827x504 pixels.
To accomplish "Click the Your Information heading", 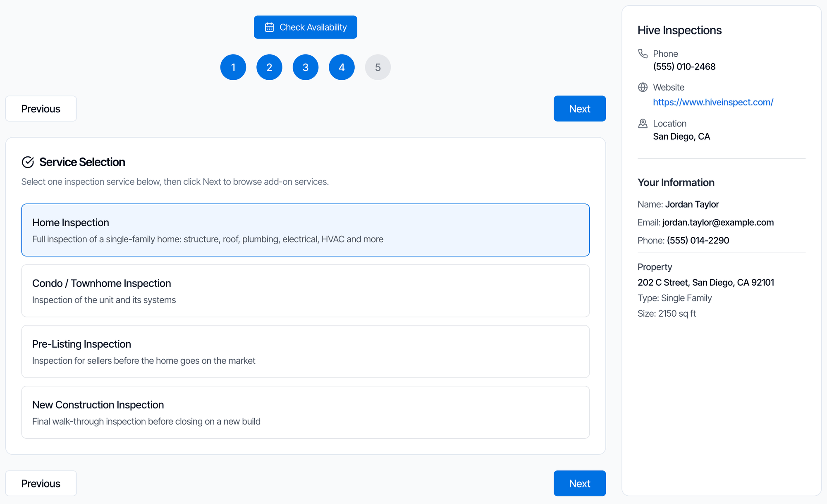I will [x=676, y=182].
